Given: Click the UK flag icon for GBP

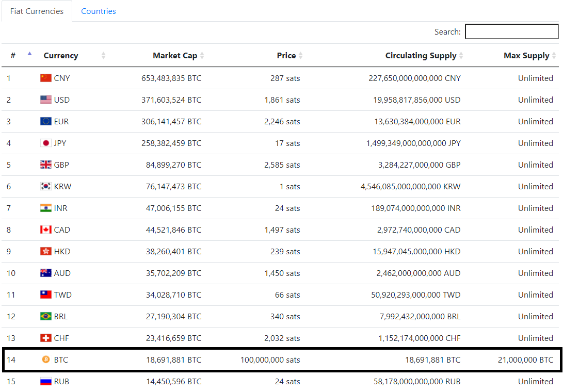Looking at the screenshot, I should coord(45,165).
